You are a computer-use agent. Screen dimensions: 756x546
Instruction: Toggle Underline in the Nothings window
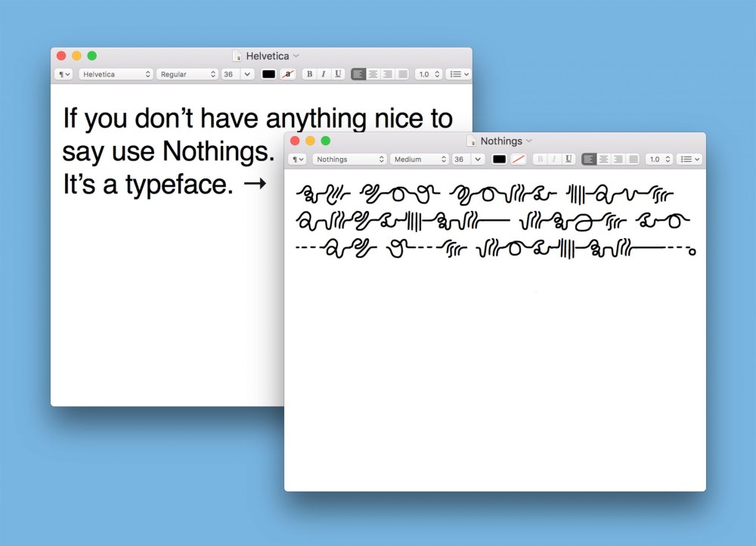tap(569, 160)
